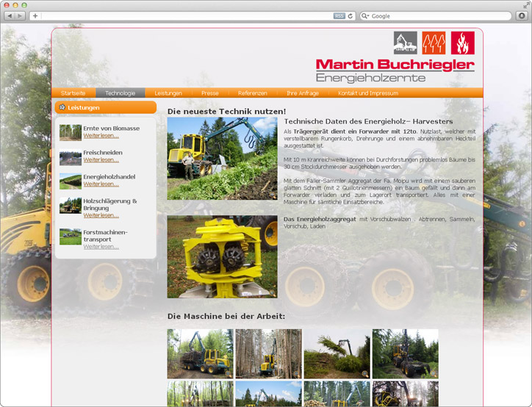Open the Holzschlägerung & Bringung thumbnail
The width and height of the screenshot is (532, 407).
(71, 206)
